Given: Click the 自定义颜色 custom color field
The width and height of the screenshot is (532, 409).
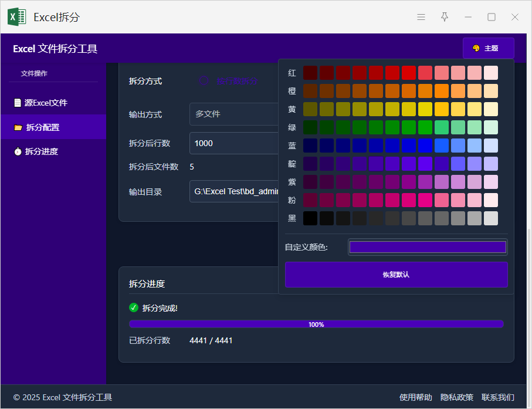Looking at the screenshot, I should pos(428,247).
